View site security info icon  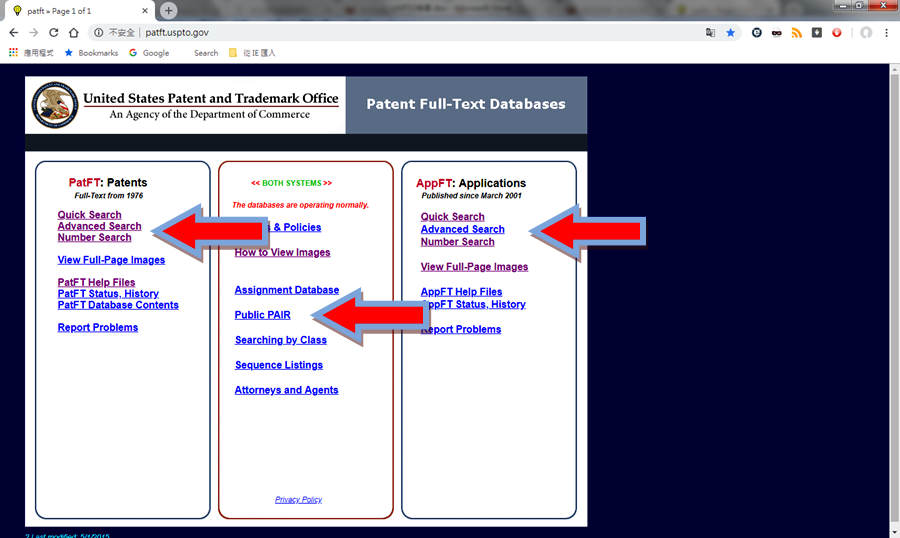coord(99,33)
